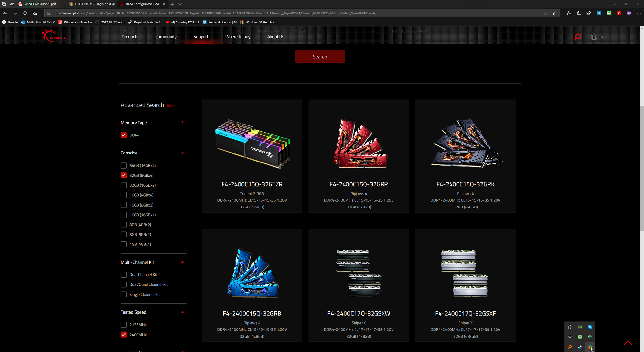Click the Reading view book icon

coord(546,13)
